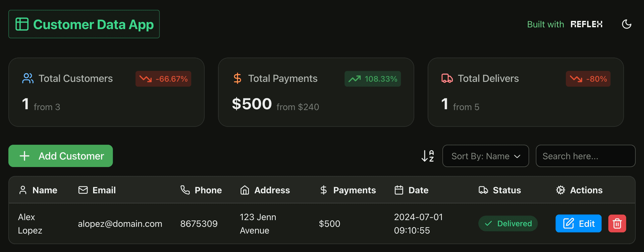Click the Add Customer button
The height and width of the screenshot is (252, 644).
coord(60,156)
